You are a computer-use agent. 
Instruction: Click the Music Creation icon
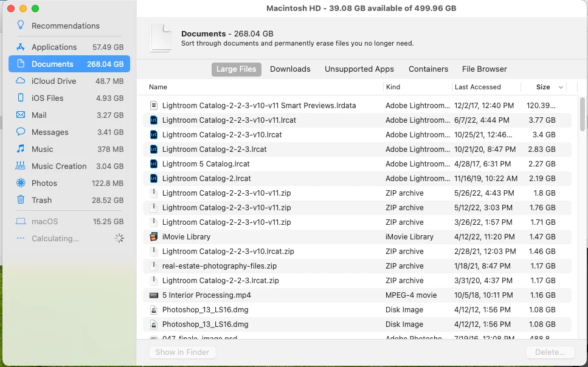coord(20,166)
